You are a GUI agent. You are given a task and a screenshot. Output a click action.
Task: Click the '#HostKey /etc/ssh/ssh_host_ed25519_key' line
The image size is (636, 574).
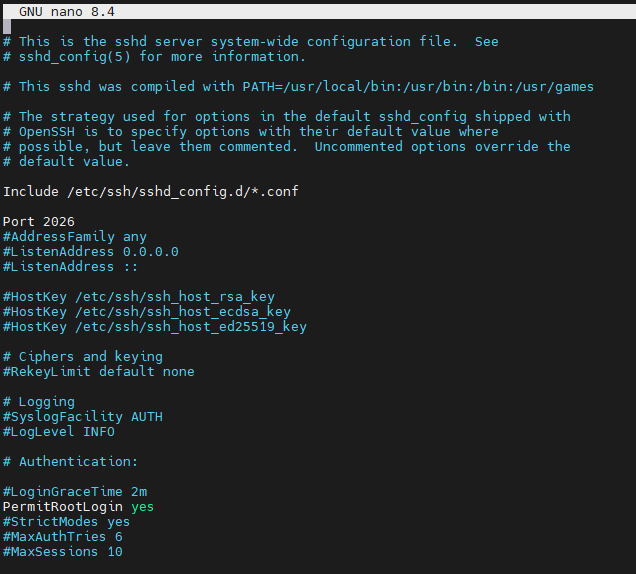tap(155, 327)
